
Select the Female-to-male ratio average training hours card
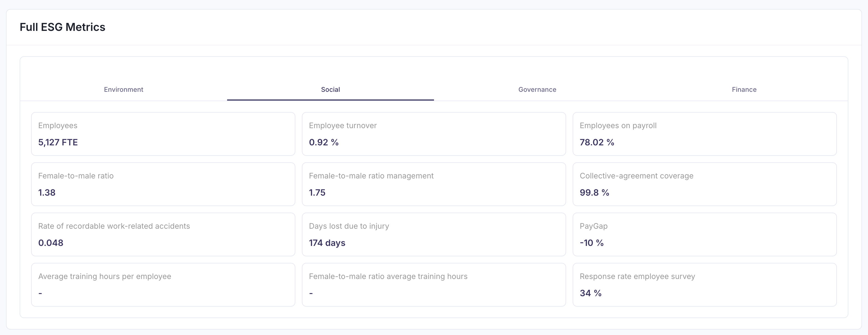pyautogui.click(x=434, y=284)
